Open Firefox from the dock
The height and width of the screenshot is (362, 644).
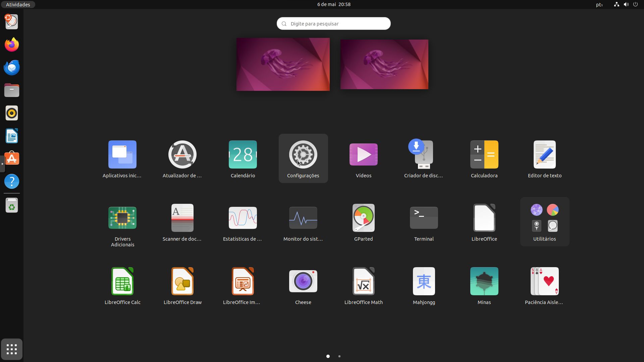click(x=12, y=45)
